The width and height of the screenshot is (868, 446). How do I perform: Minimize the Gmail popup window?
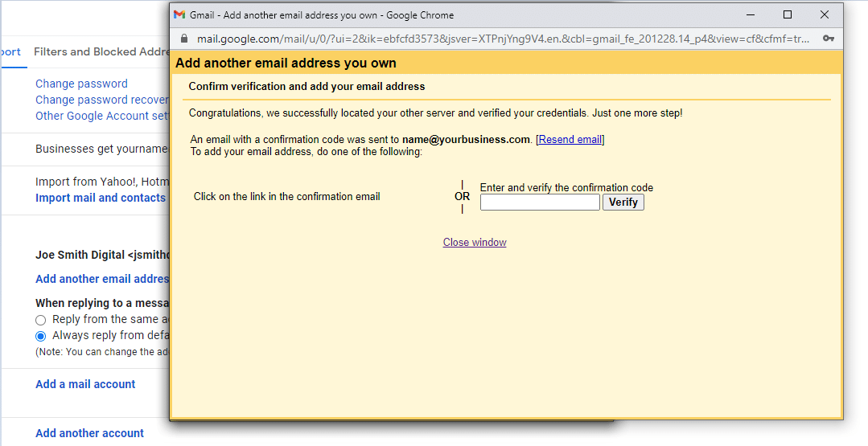(750, 14)
